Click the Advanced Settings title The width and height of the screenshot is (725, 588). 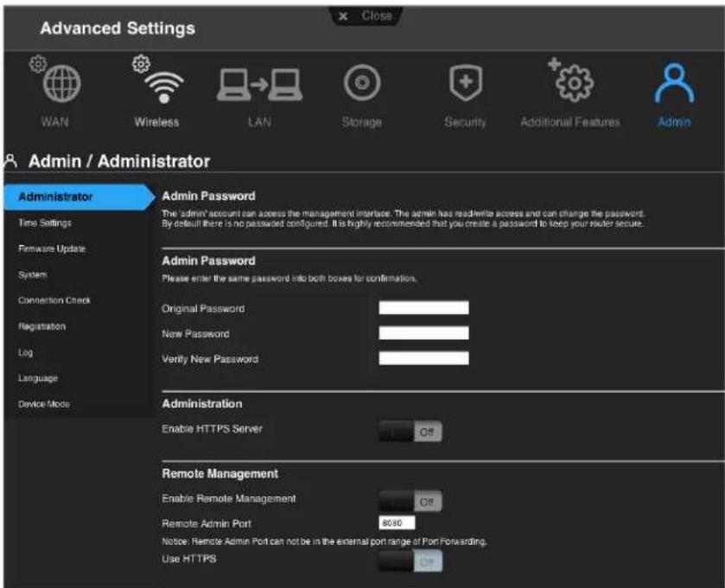[118, 28]
